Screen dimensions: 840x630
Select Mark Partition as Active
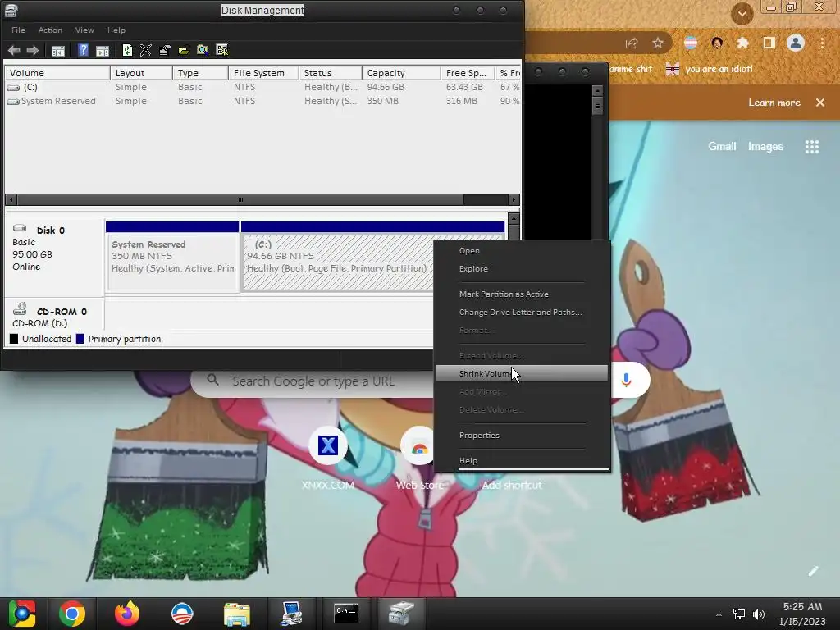pyautogui.click(x=522, y=294)
